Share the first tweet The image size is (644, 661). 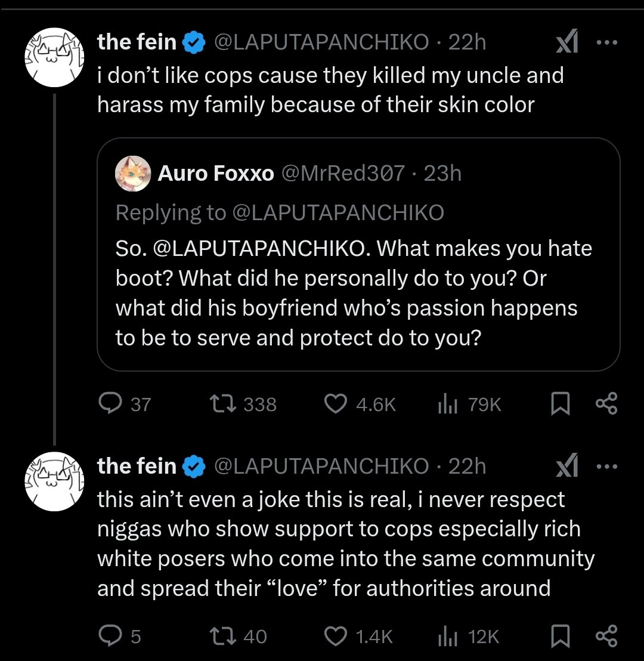click(606, 403)
